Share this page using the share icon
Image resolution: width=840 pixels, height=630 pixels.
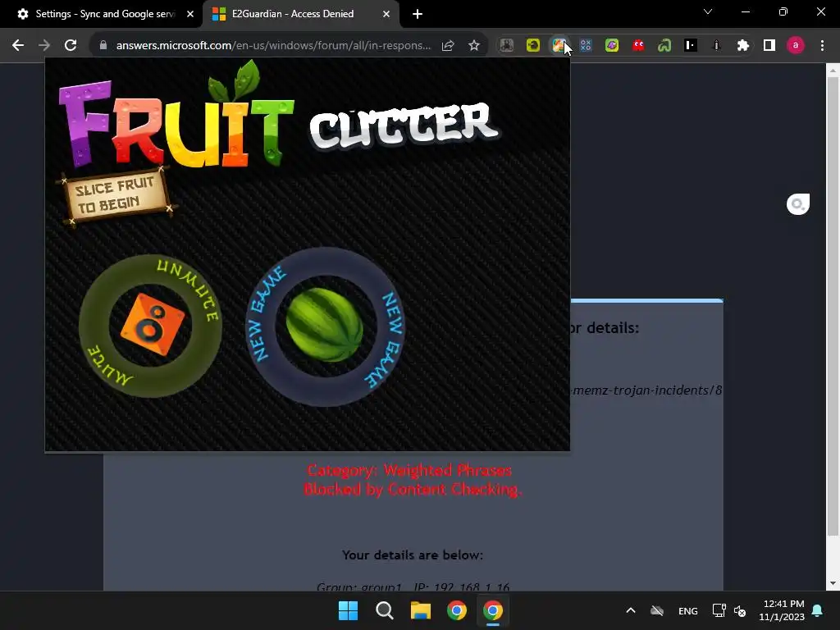448,46
